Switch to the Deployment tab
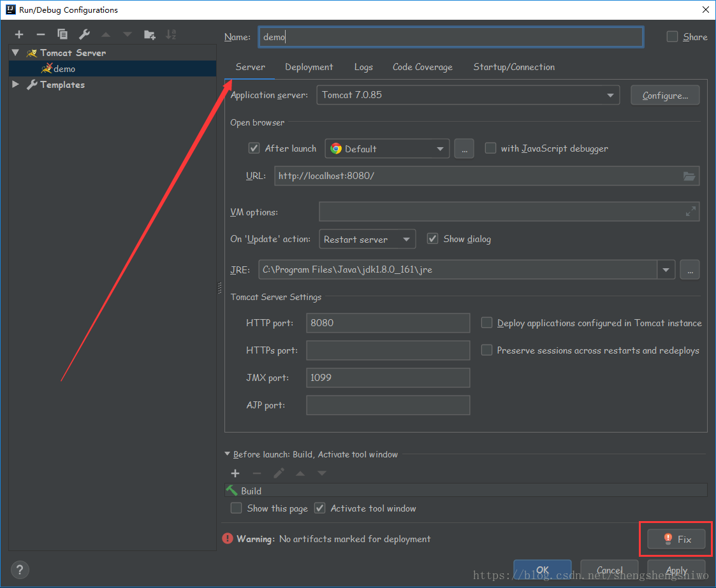 (x=309, y=67)
